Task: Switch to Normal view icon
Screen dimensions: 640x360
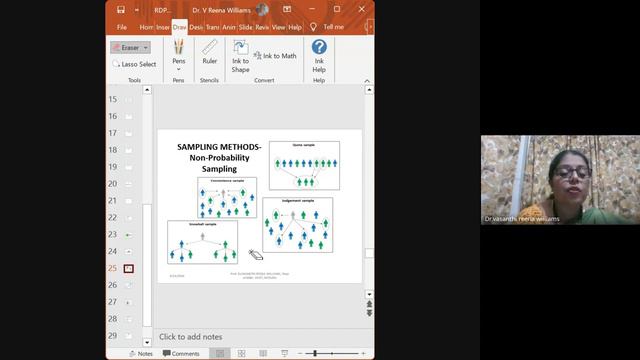Action: point(220,353)
